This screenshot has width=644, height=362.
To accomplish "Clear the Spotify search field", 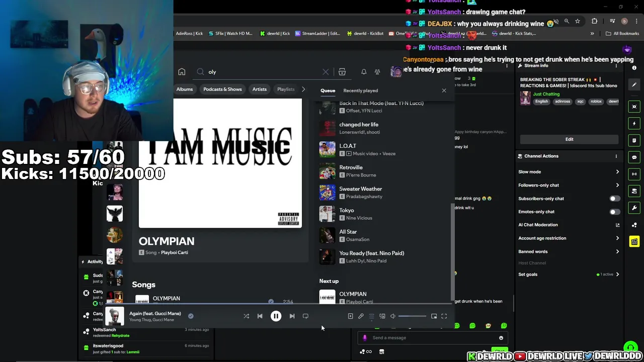I will 326,72.
